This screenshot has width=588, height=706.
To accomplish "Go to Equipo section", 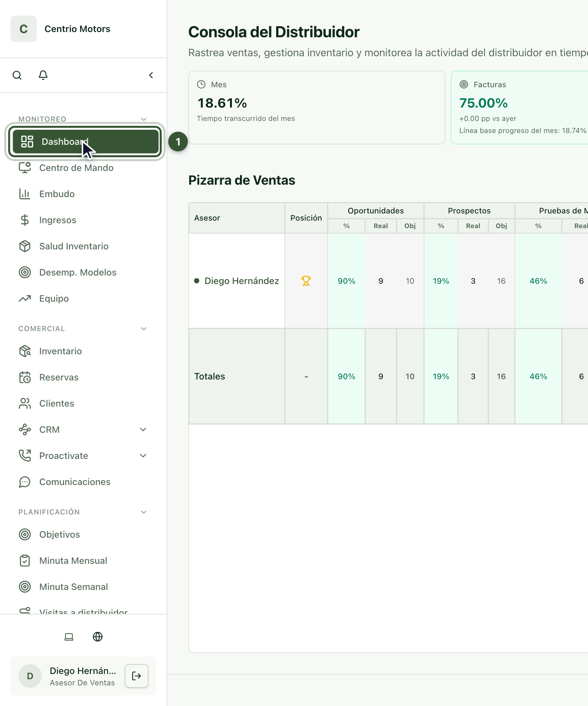I will [83, 298].
